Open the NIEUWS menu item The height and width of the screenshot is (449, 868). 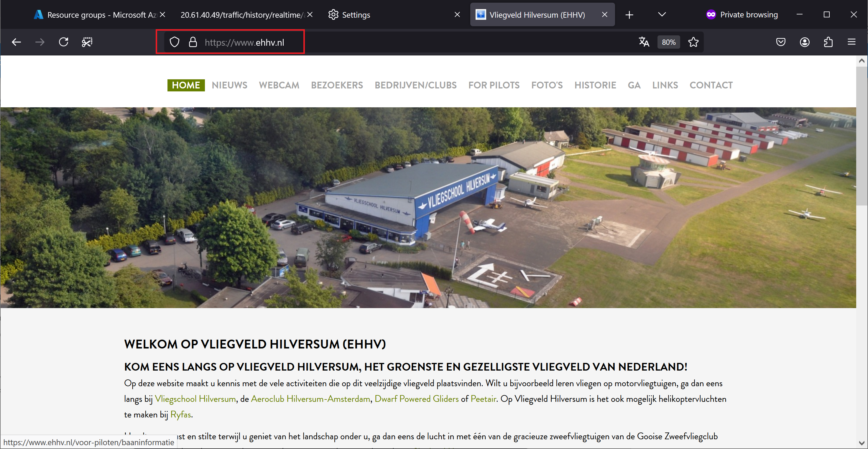229,85
